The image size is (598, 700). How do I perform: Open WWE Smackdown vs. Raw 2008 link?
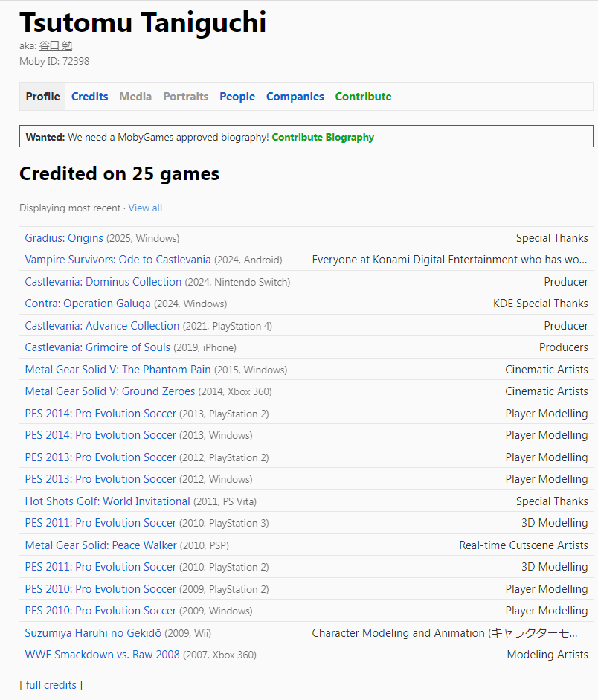[102, 655]
